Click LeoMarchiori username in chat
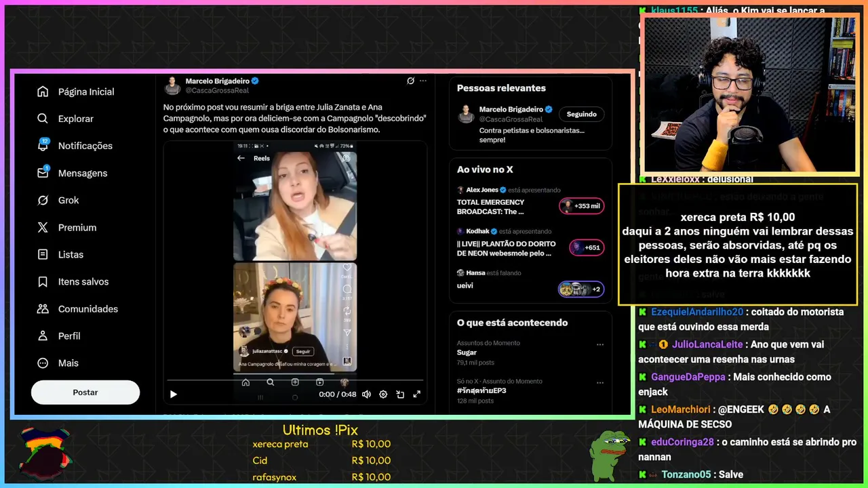Image resolution: width=868 pixels, height=488 pixels. tap(681, 409)
